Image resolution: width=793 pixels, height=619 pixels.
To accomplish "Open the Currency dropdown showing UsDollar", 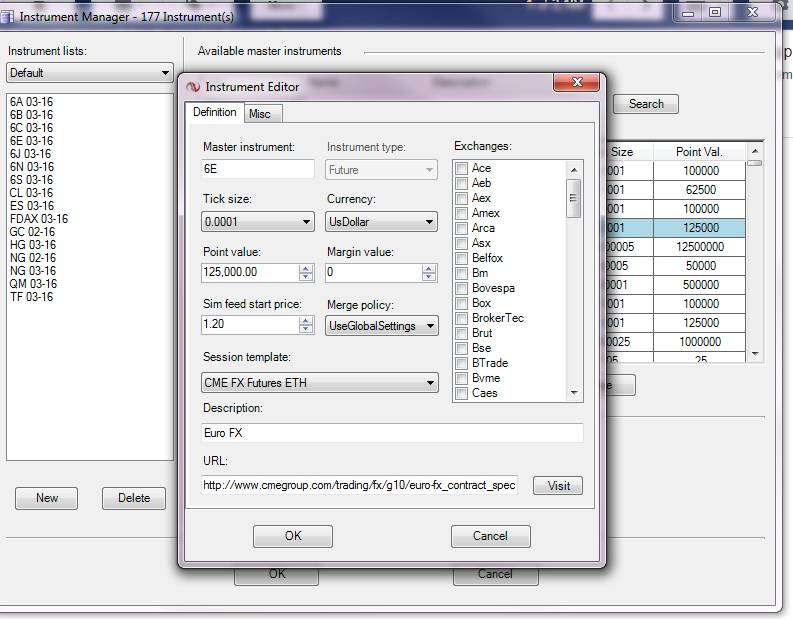I will (x=381, y=222).
